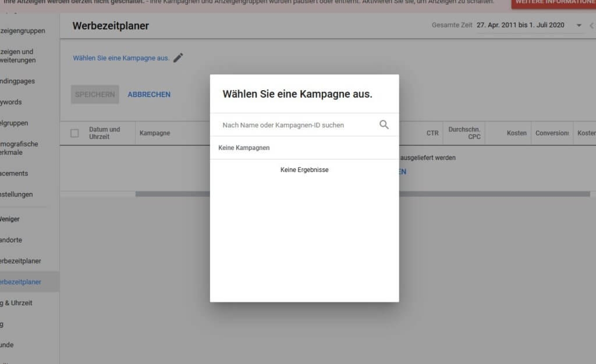Click Abbrechen to cancel
Viewport: 596px width, 364px height.
(149, 94)
